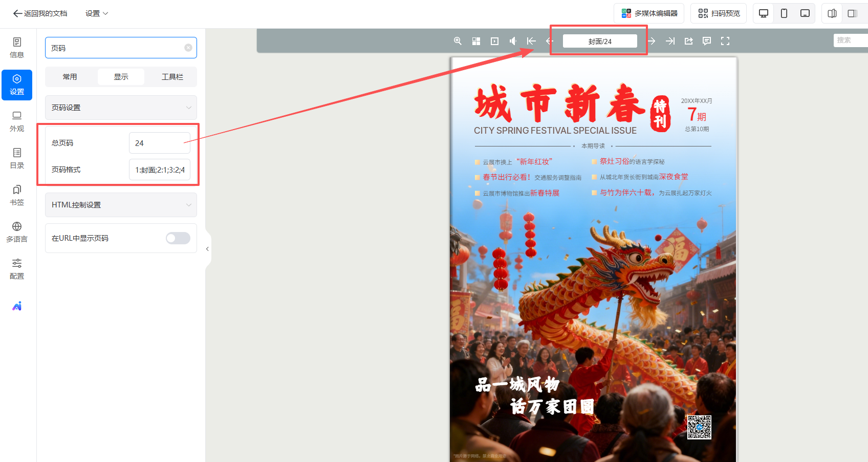Expand the 页码设置 section
This screenshot has width=868, height=462.
[x=121, y=108]
